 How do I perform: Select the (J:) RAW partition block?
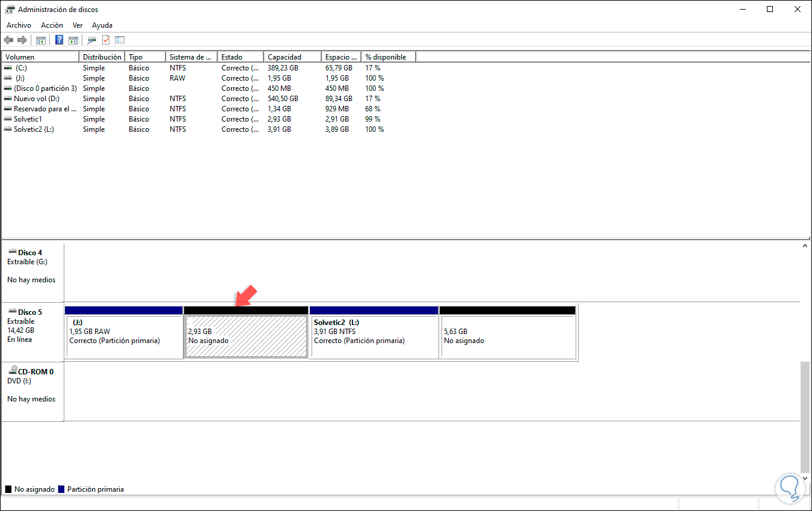tap(123, 334)
